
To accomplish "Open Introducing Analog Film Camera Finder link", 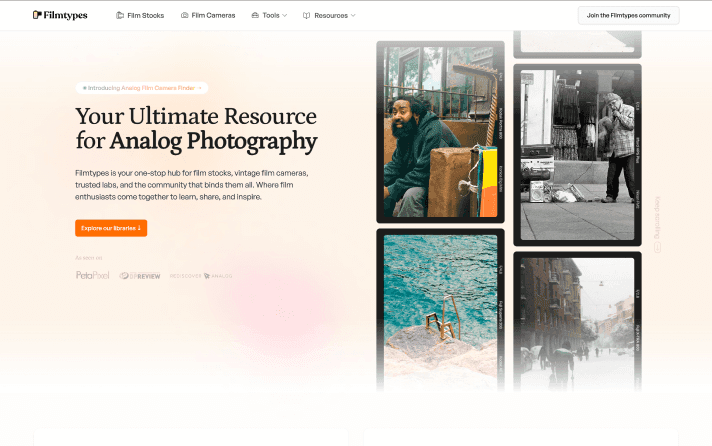I will click(x=142, y=88).
